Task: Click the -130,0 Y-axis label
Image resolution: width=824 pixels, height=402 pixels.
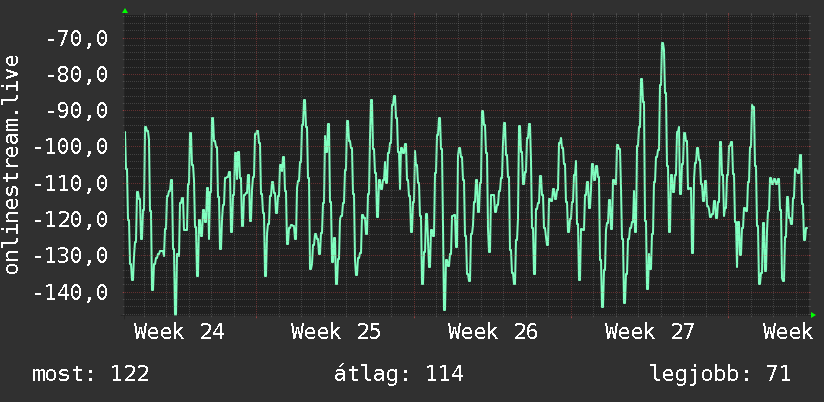Action: click(x=71, y=256)
